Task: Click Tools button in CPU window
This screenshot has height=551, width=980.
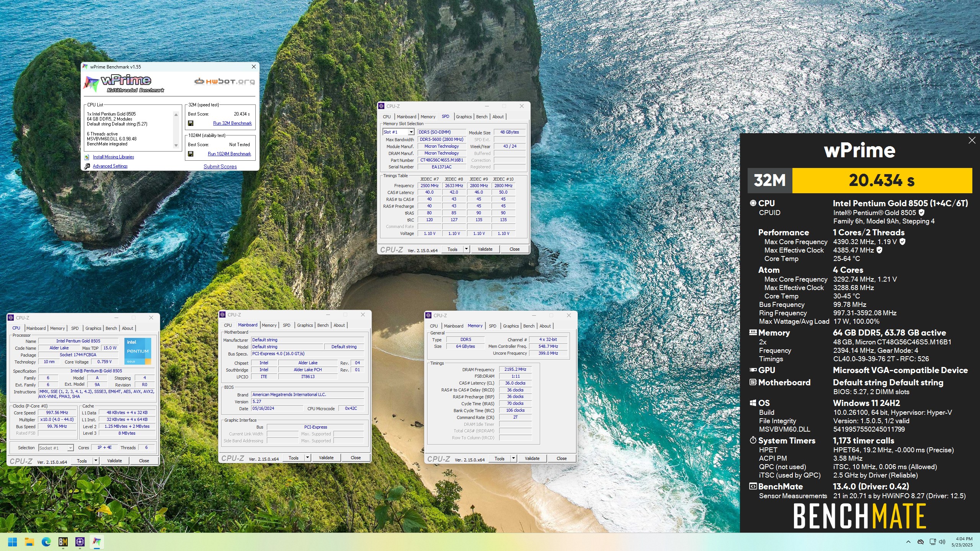Action: pyautogui.click(x=82, y=461)
